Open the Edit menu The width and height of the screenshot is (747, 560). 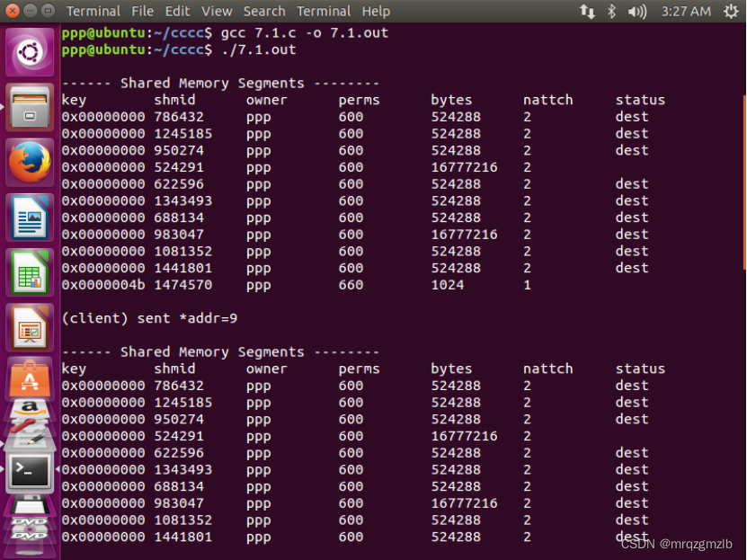pyautogui.click(x=177, y=11)
